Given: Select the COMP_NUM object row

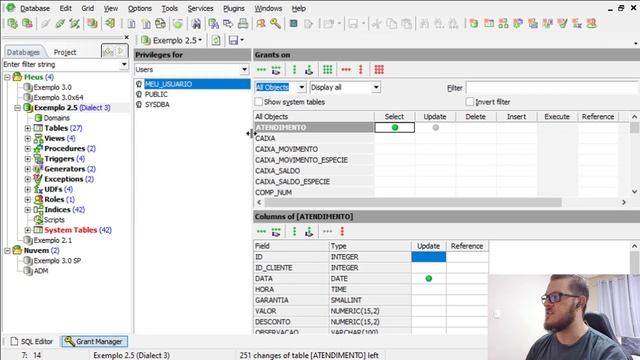Looking at the screenshot, I should [313, 192].
